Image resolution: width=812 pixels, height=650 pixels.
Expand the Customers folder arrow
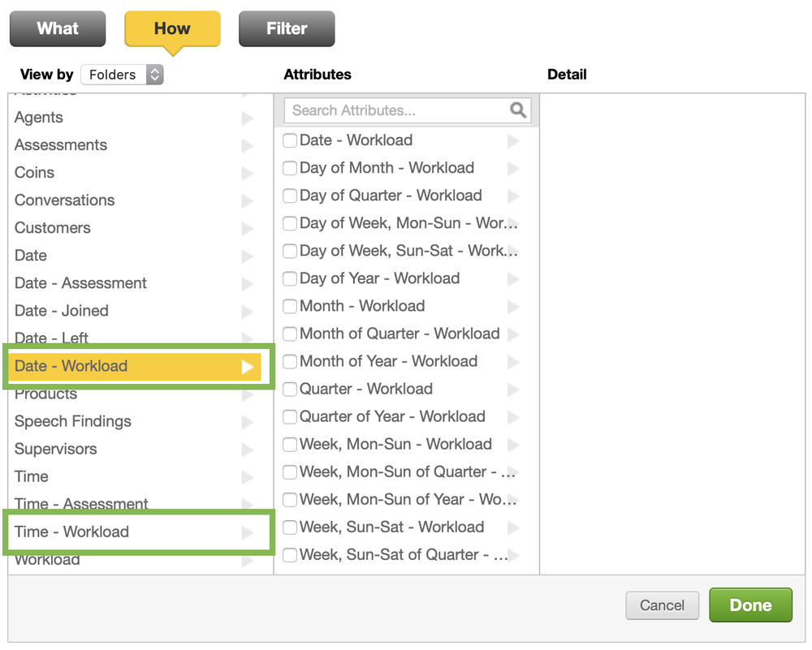(248, 228)
